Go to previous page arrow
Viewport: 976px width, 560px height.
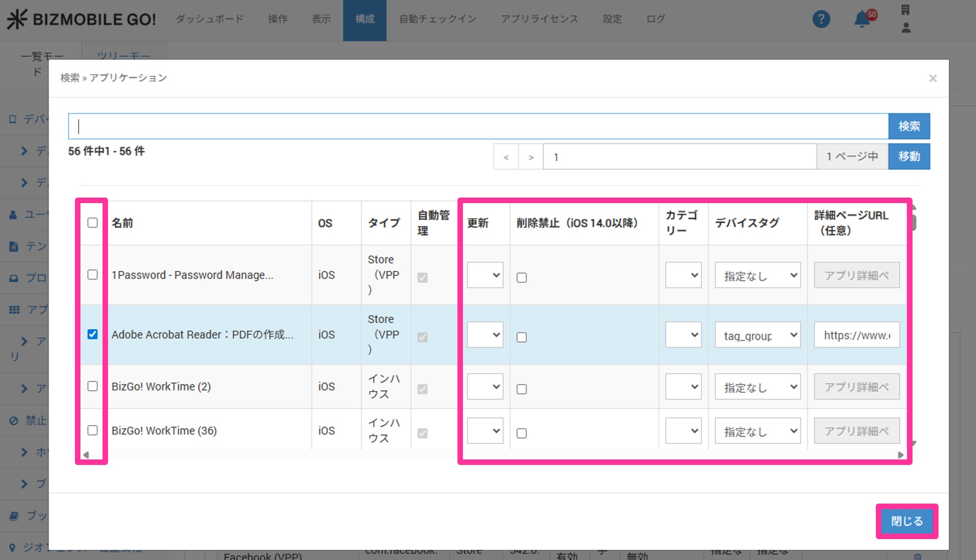[x=506, y=157]
